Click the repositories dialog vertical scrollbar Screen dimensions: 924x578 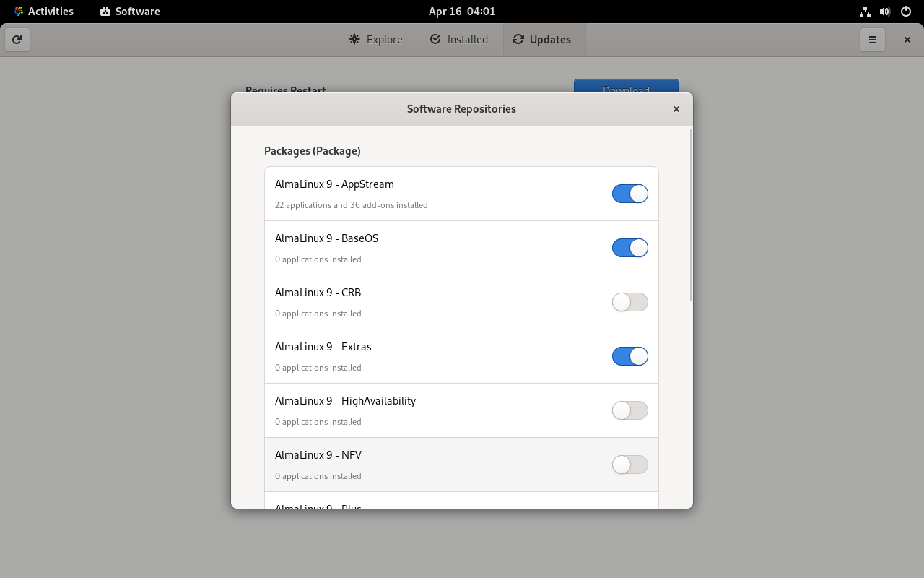tap(691, 215)
